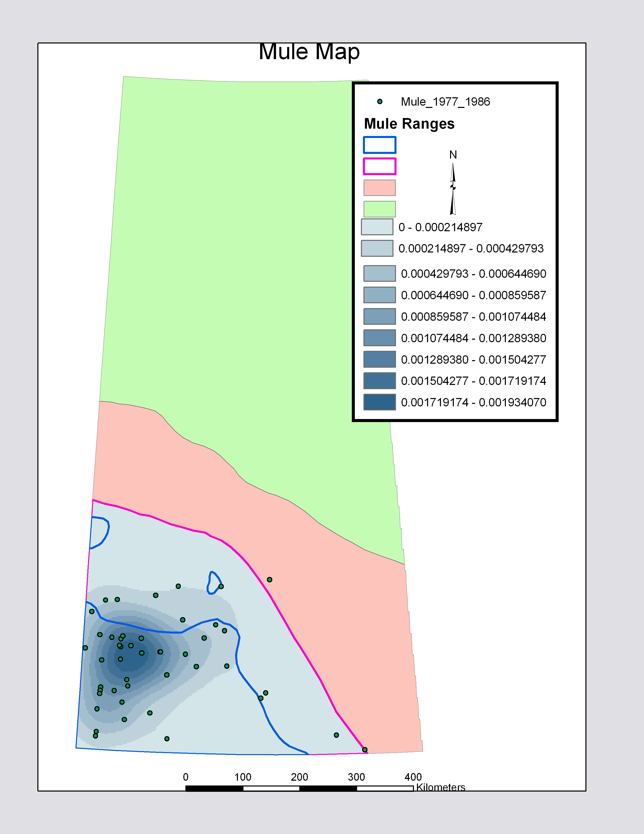644x834 pixels.
Task: Click swatch for 0.001074484 - 0.001289380 class
Action: click(x=380, y=338)
